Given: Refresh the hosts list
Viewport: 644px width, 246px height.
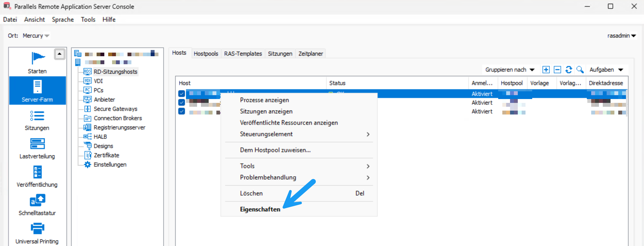Looking at the screenshot, I should pyautogui.click(x=569, y=70).
